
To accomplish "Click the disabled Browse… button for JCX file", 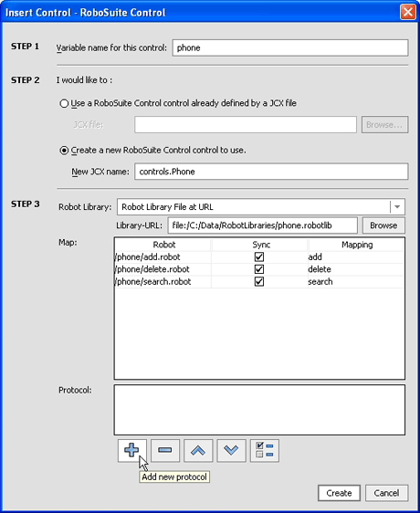I will point(384,125).
